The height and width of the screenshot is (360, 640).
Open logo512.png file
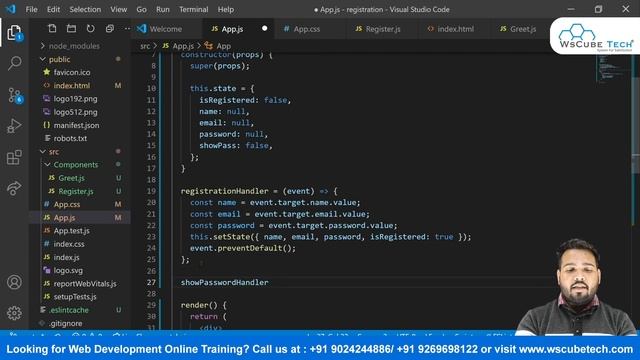tap(76, 112)
